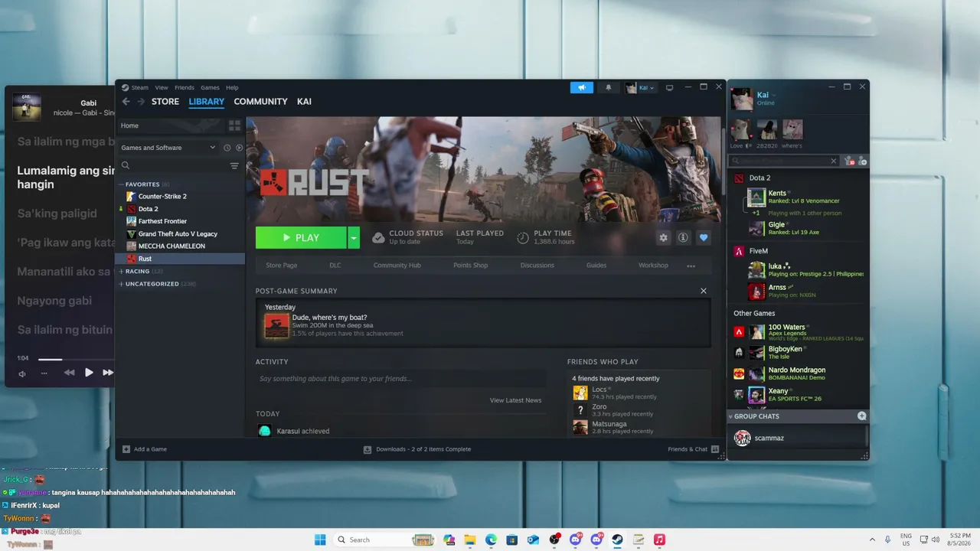The height and width of the screenshot is (551, 980).
Task: Open Microsoft Edge from taskbar
Action: [491, 540]
